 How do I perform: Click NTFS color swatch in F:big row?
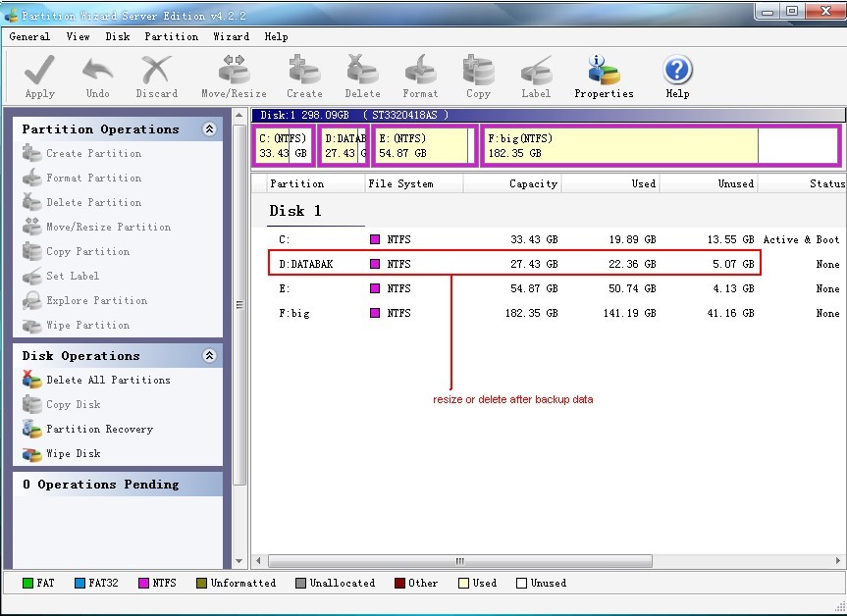point(375,313)
